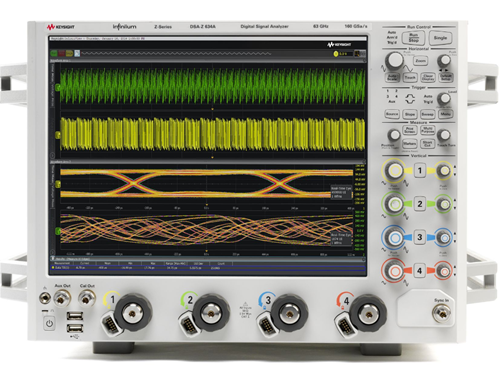
Task: Click the Markers button
Action: point(410,144)
